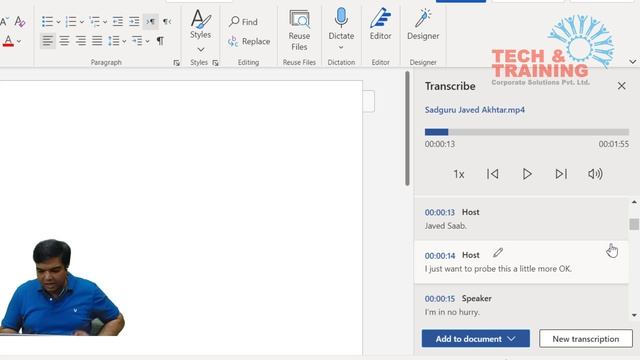This screenshot has height=360, width=640.
Task: Open Paragraph settings dialog launcher
Action: (176, 63)
